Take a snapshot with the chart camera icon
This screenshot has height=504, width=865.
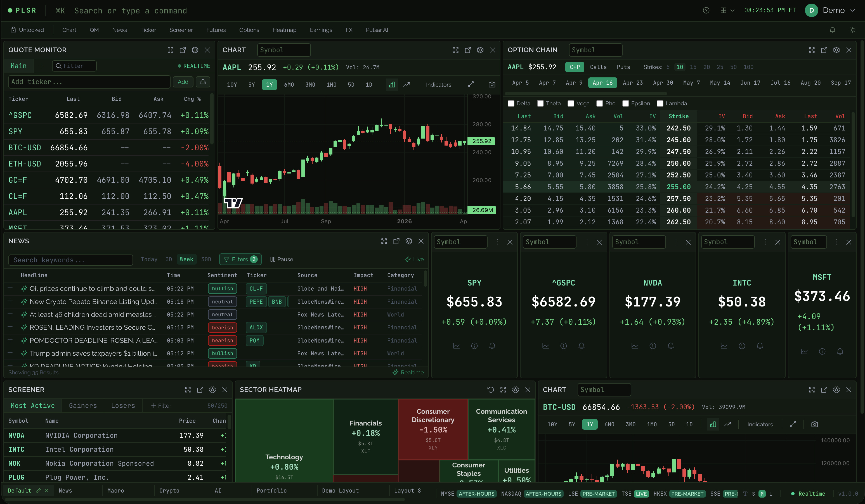(492, 84)
